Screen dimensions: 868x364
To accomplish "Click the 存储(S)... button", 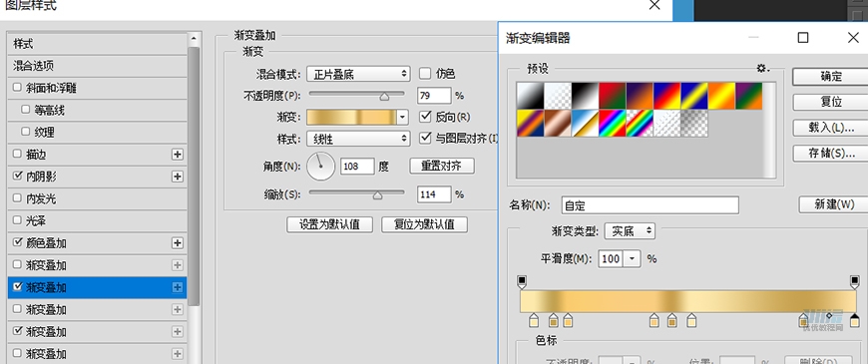I will [831, 154].
